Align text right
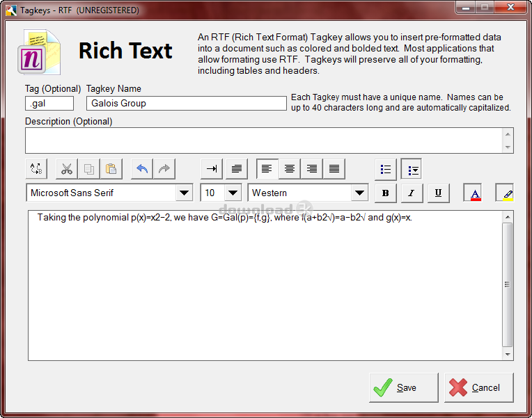 coord(312,169)
